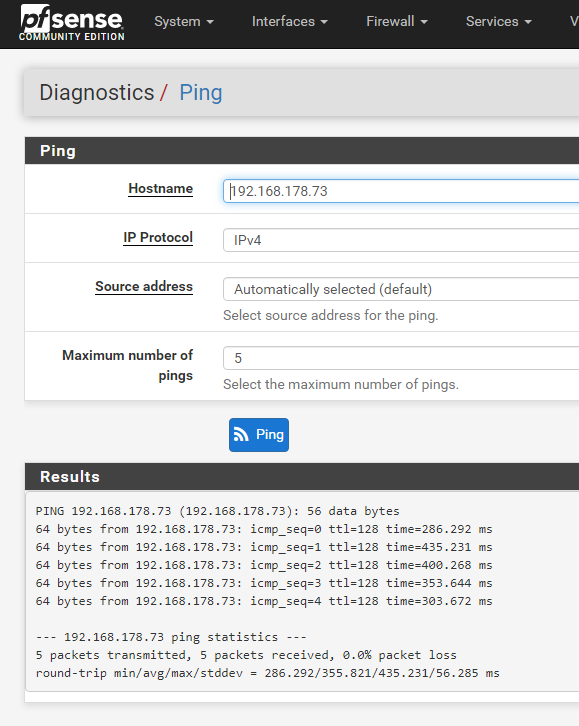The height and width of the screenshot is (726, 579).
Task: Click the icmp_seq=0 result line
Action: pyautogui.click(x=264, y=529)
